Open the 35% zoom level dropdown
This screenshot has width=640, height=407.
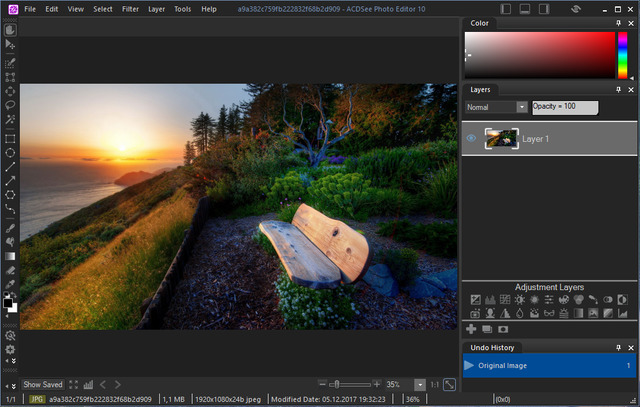pyautogui.click(x=420, y=385)
